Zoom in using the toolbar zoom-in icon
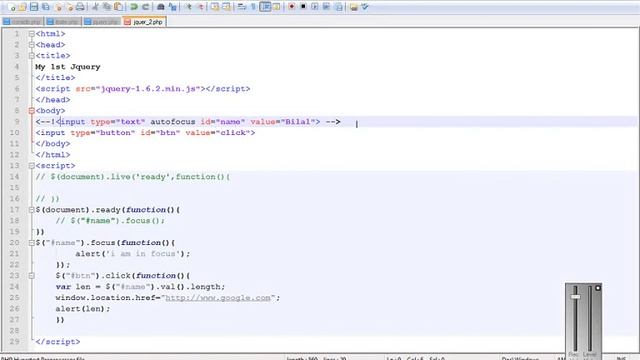Viewport: 640px width, 360px height. click(188, 7)
